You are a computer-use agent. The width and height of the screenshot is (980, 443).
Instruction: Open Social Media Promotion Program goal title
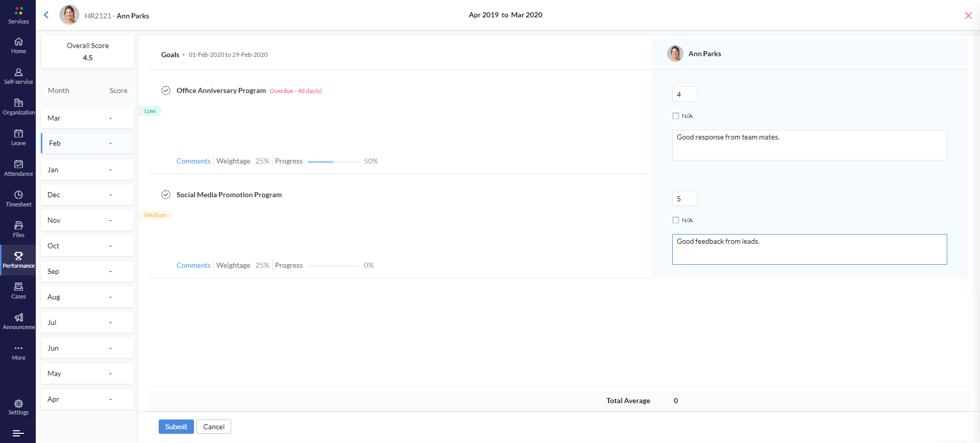coord(229,195)
